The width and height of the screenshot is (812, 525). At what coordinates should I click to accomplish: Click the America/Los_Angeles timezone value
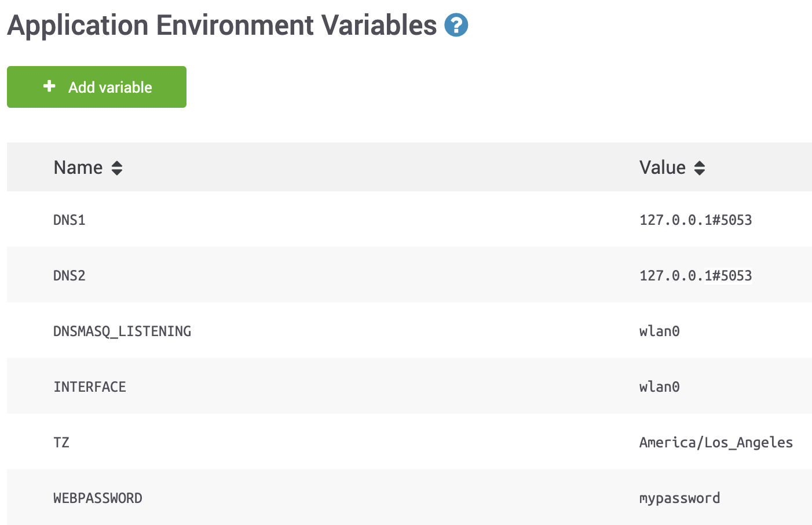coord(716,443)
